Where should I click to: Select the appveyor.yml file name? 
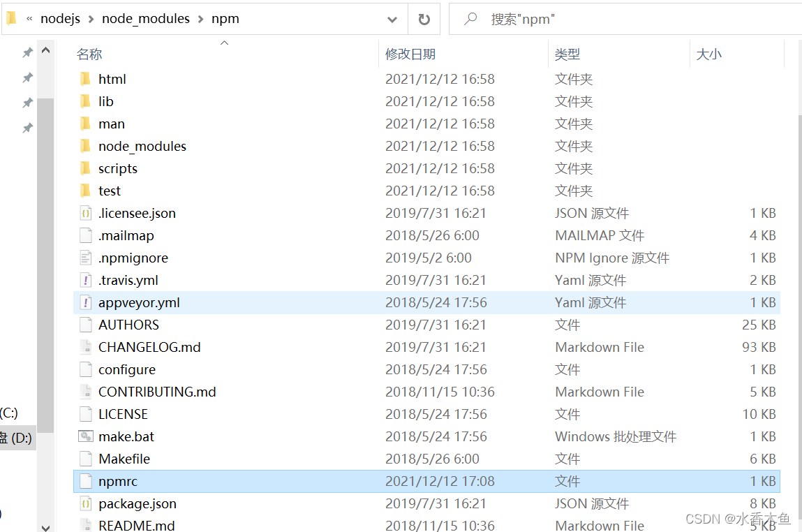139,302
